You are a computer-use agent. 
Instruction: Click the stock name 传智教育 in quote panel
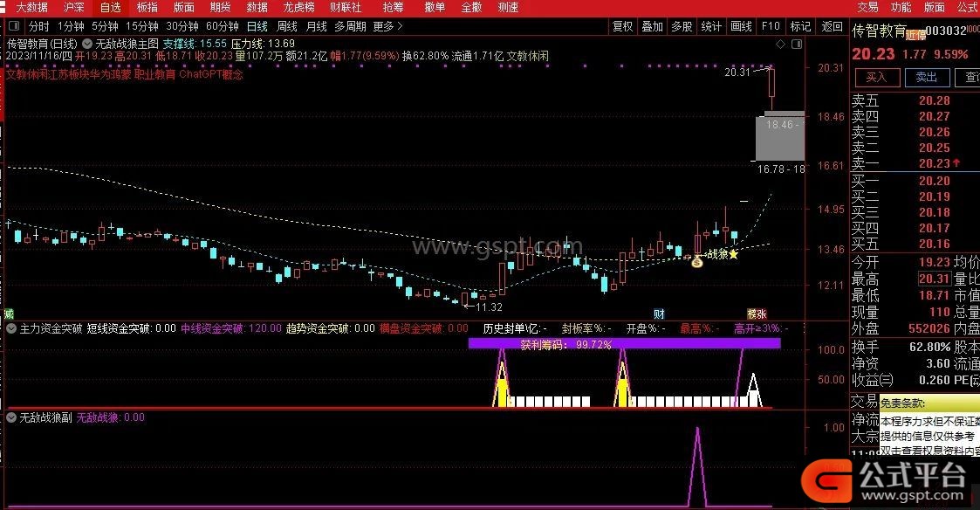[x=879, y=31]
